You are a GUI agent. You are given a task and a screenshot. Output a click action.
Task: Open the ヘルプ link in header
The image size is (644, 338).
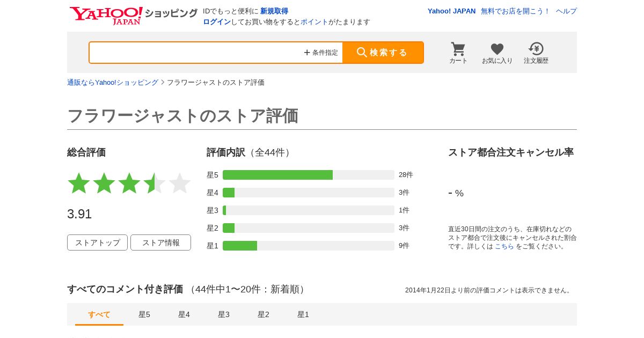tap(566, 11)
